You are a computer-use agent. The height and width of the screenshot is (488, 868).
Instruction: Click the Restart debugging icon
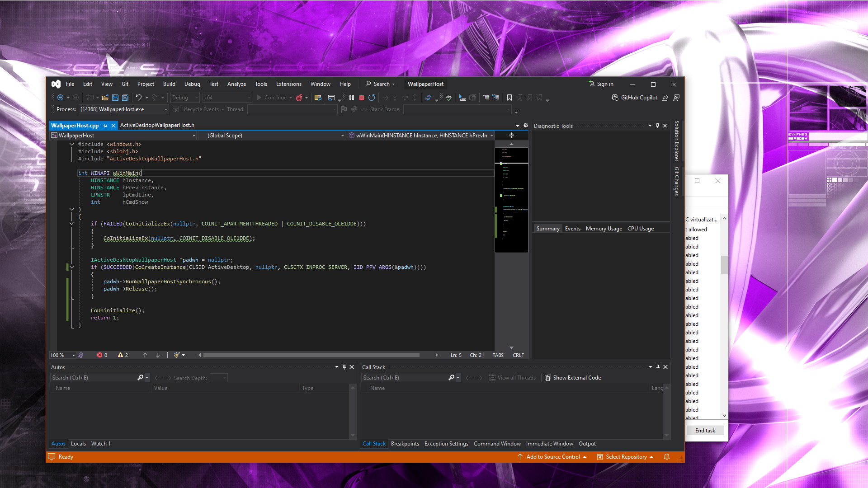click(372, 98)
